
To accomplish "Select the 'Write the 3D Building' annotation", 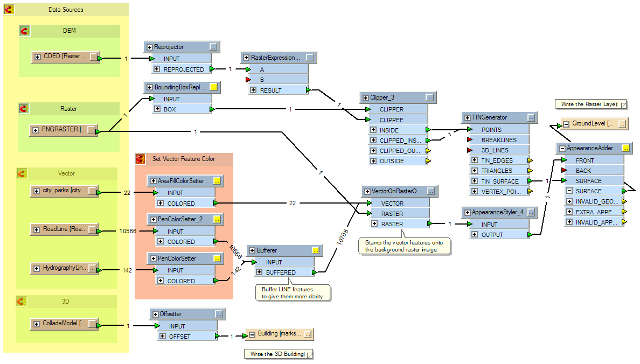I will click(x=279, y=354).
